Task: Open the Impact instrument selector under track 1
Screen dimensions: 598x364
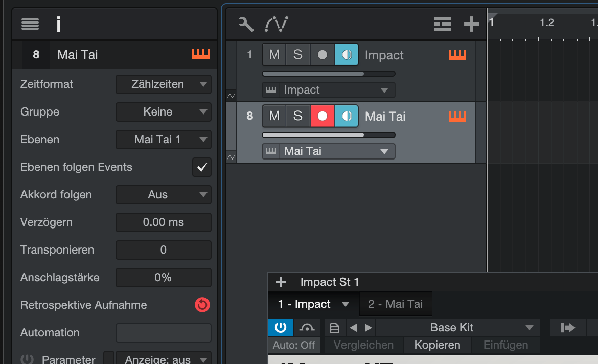Action: 328,90
